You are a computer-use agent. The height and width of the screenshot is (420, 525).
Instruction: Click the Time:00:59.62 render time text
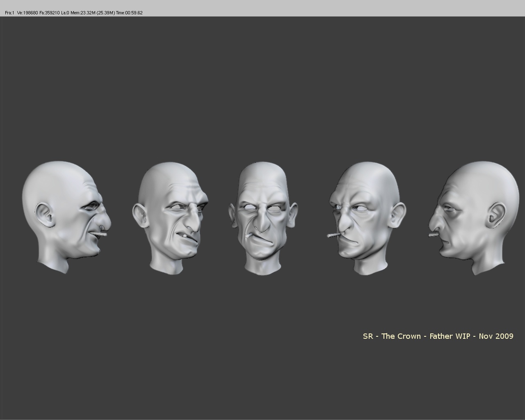coord(129,13)
